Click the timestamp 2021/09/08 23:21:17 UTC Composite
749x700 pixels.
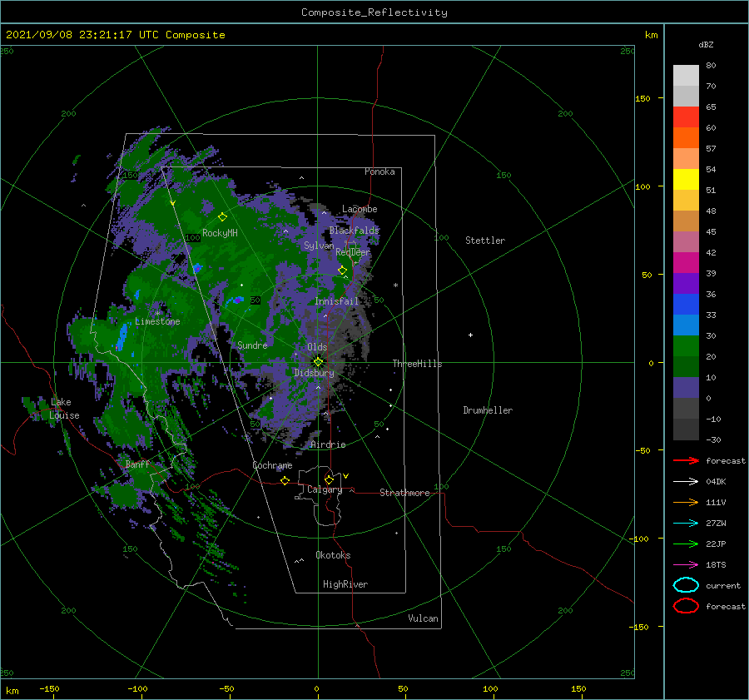coord(116,35)
